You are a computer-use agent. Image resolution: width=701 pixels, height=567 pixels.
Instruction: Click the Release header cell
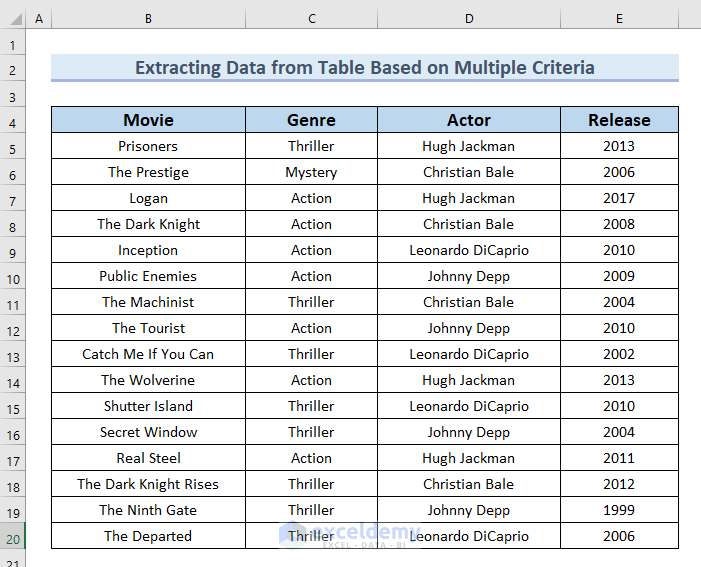(619, 120)
